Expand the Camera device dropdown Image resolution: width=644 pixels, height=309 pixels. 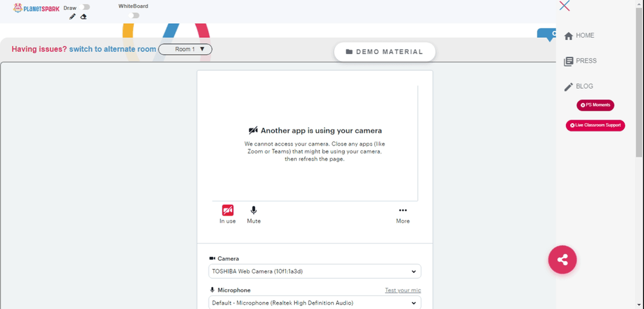[x=315, y=271]
